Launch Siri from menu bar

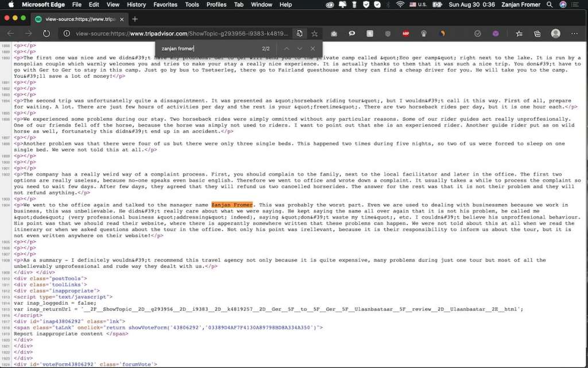pos(563,5)
